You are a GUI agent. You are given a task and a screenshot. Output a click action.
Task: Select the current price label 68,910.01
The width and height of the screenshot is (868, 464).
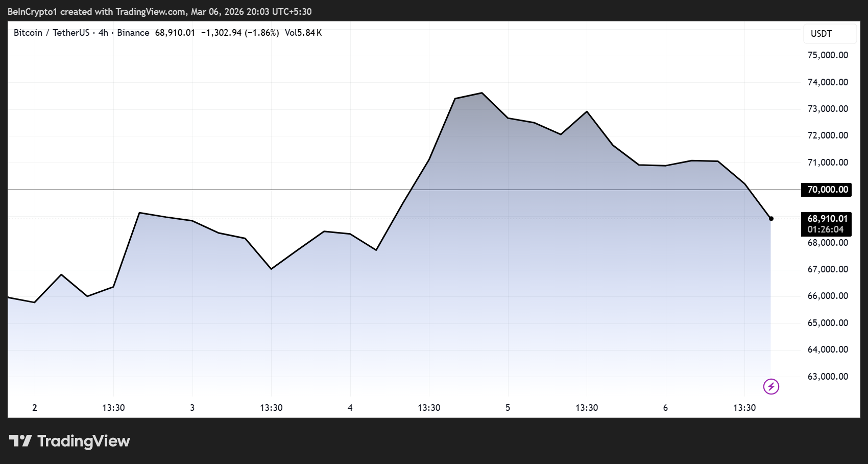[x=827, y=219]
